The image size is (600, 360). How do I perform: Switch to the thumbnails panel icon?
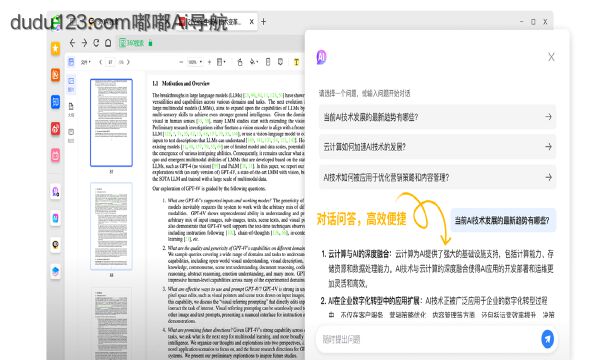[x=71, y=84]
